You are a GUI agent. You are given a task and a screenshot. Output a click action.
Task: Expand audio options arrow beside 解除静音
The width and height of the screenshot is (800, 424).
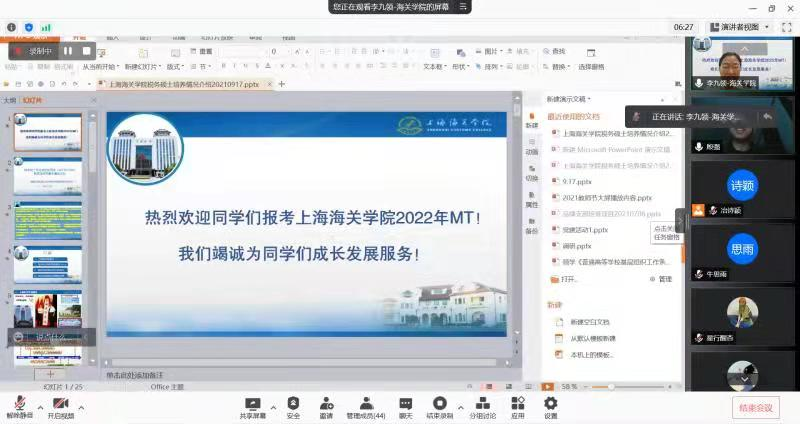tap(40, 407)
